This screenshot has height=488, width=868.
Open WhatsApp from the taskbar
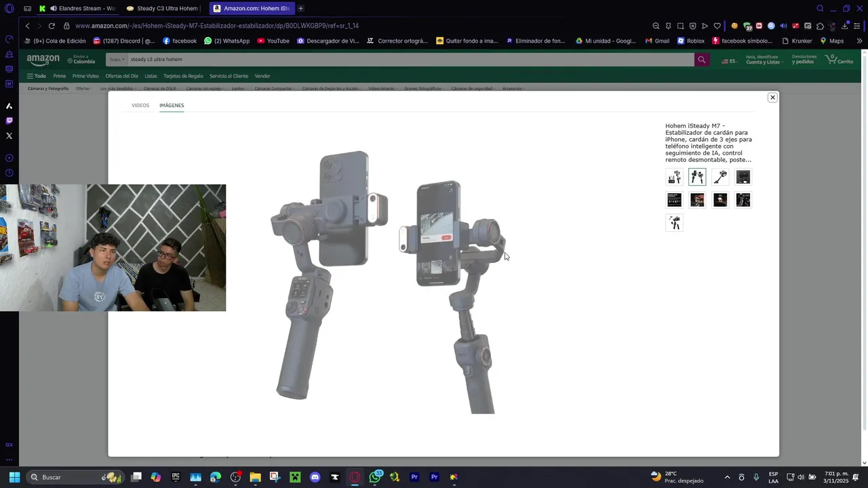coord(374,477)
